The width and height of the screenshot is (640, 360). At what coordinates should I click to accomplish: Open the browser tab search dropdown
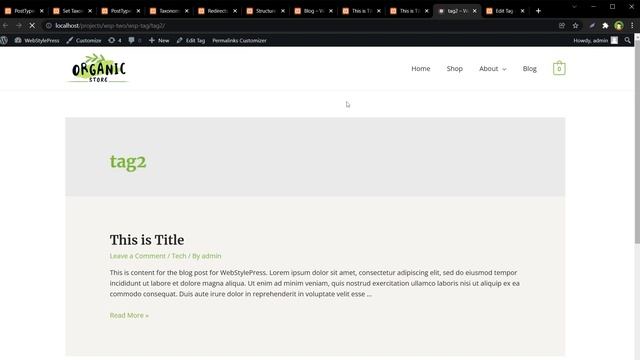click(x=574, y=7)
